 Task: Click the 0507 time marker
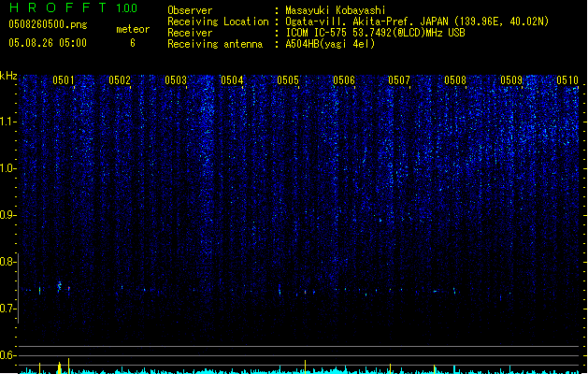[x=399, y=80]
